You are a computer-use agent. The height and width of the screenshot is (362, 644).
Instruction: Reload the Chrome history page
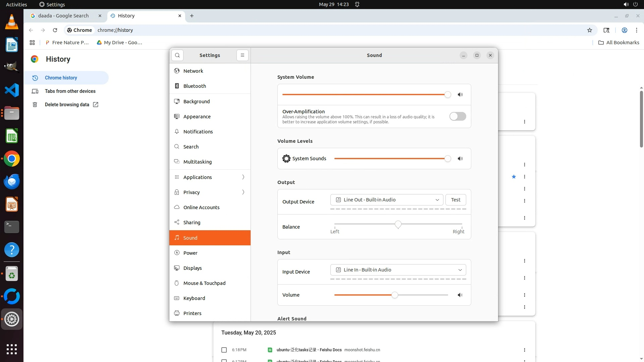[55, 30]
